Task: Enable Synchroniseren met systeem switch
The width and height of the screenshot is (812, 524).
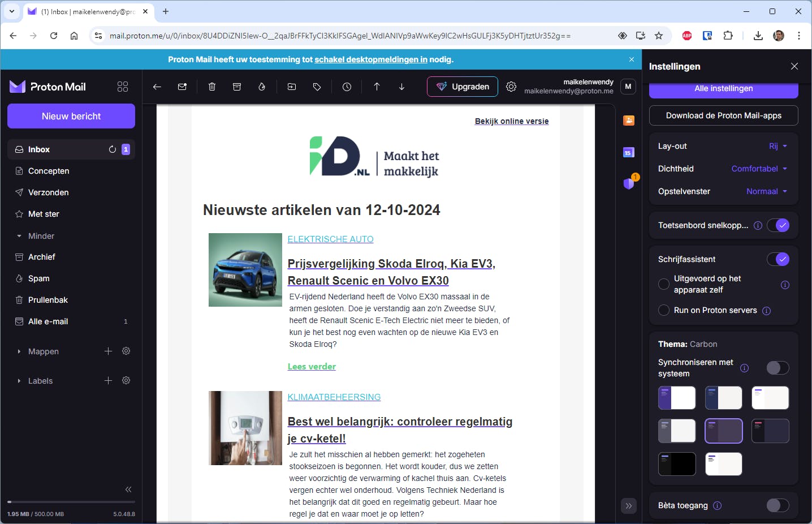Action: click(x=778, y=368)
